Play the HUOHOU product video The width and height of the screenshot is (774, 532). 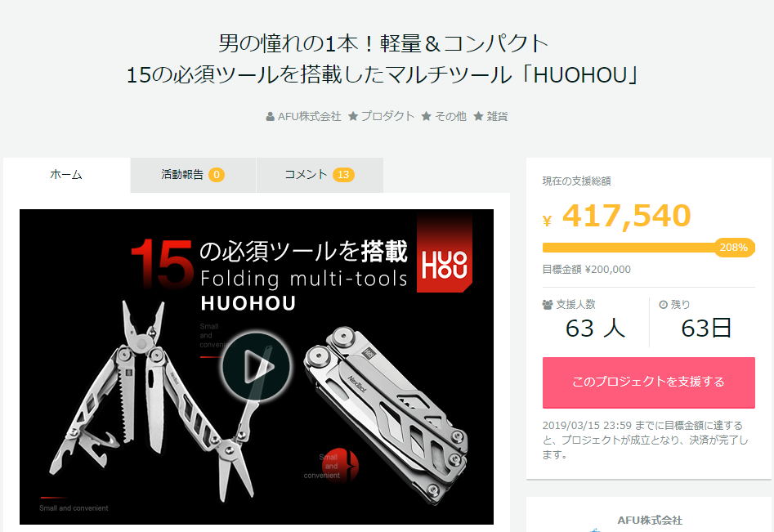256,367
